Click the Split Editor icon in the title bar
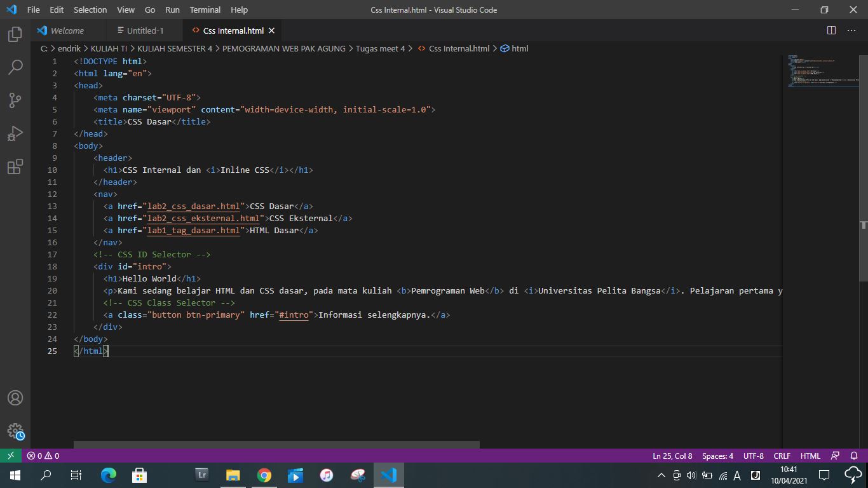The image size is (868, 488). [831, 30]
